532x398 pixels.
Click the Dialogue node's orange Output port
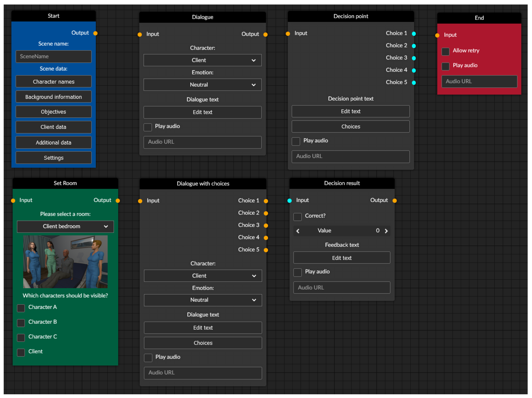266,34
